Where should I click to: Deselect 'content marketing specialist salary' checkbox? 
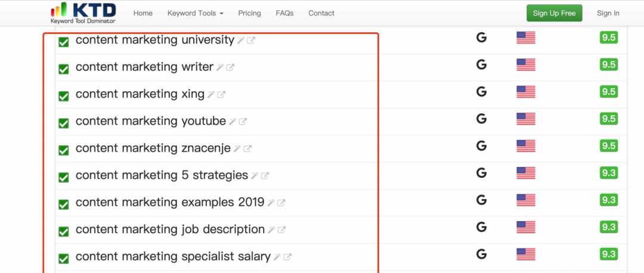[x=63, y=259]
